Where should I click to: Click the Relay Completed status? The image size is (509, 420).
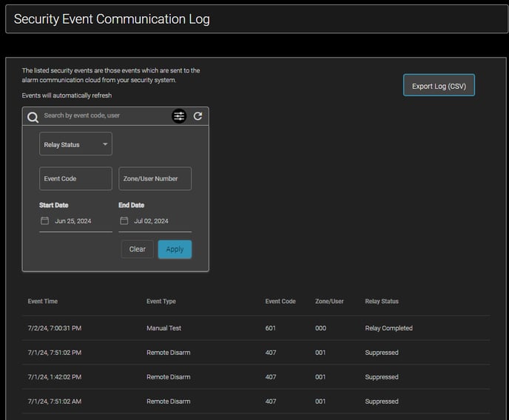click(x=389, y=328)
